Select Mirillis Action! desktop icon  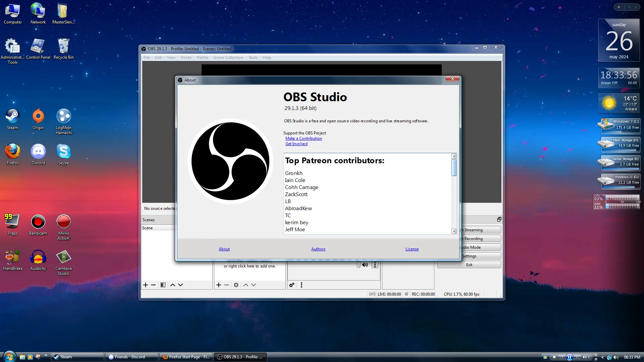(x=63, y=227)
